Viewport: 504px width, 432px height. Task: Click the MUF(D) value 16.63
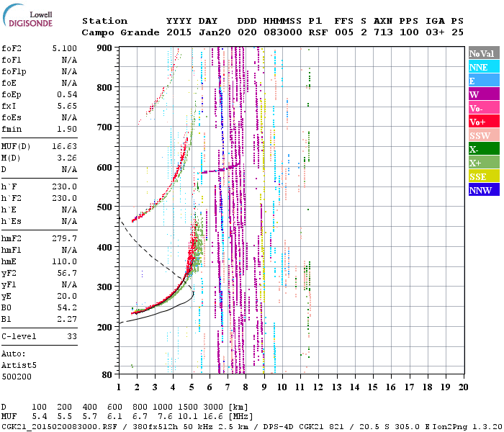pos(65,147)
